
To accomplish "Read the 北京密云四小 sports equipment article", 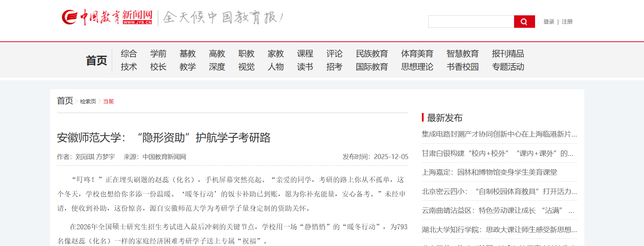I will 499,191.
